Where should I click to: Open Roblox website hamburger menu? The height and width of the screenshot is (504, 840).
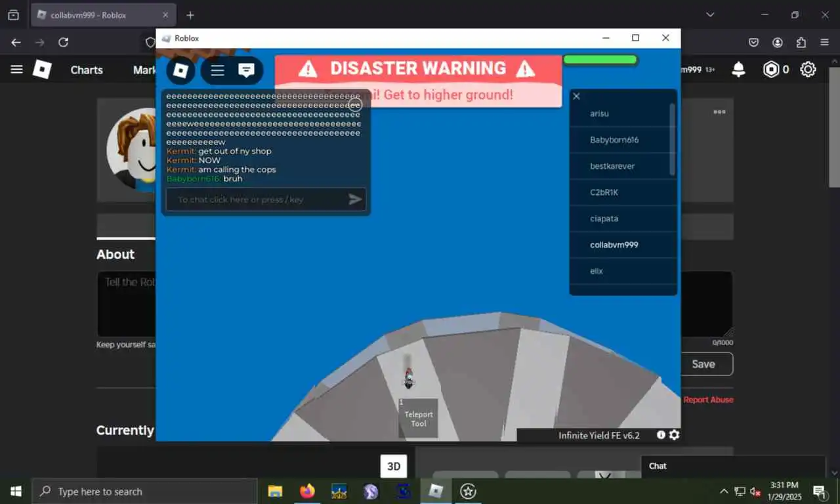coord(17,70)
